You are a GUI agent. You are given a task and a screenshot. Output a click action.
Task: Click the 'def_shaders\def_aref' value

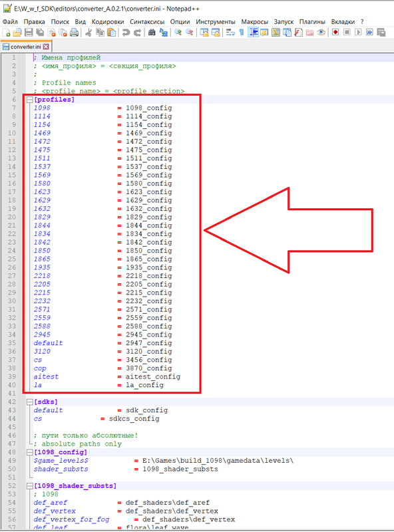tap(168, 503)
